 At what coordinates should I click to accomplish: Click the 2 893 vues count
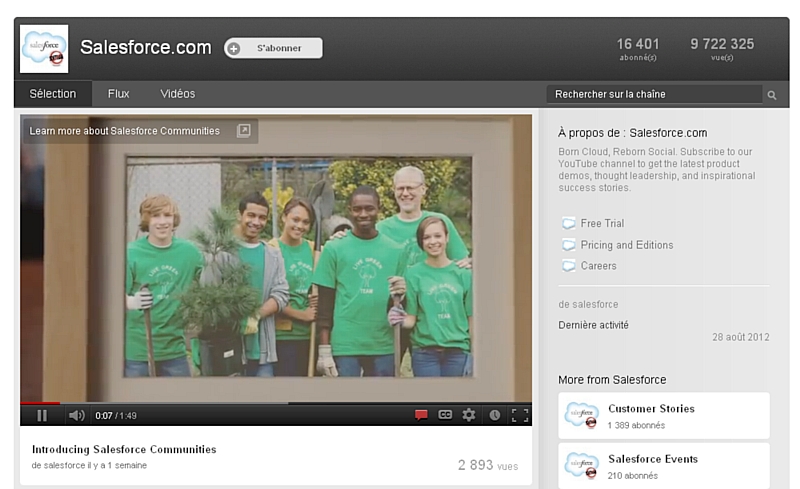(x=488, y=465)
